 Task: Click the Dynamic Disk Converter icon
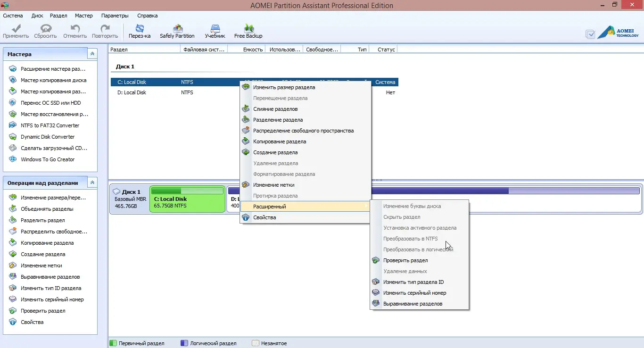[x=13, y=137]
